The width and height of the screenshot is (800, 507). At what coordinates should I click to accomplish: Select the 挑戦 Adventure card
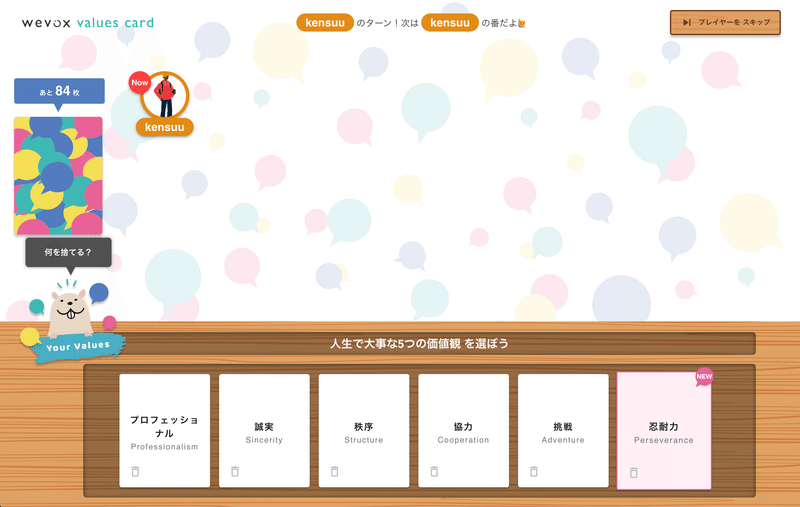click(563, 430)
